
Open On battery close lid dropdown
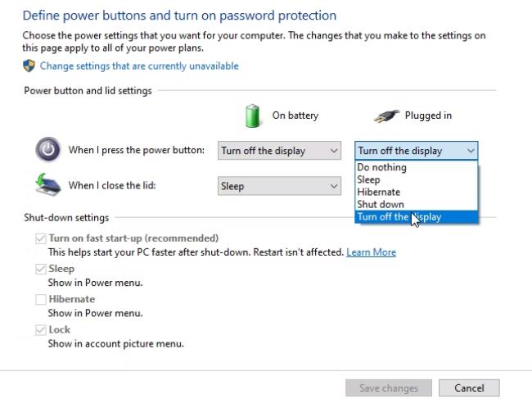coord(279,186)
